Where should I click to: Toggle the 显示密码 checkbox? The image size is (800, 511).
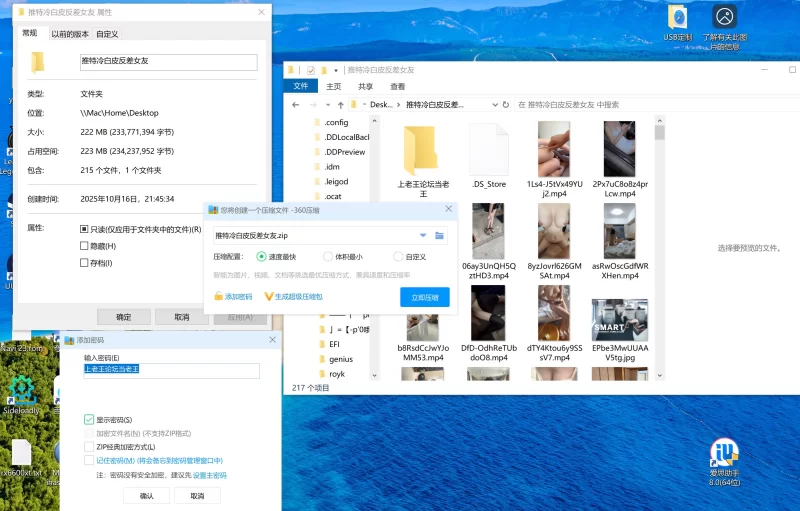[89, 420]
